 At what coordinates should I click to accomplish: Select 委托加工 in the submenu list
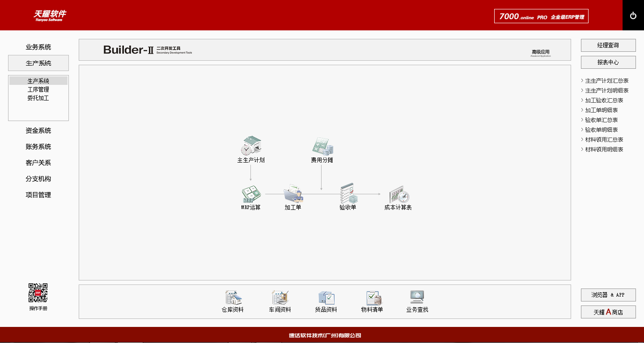coord(38,98)
